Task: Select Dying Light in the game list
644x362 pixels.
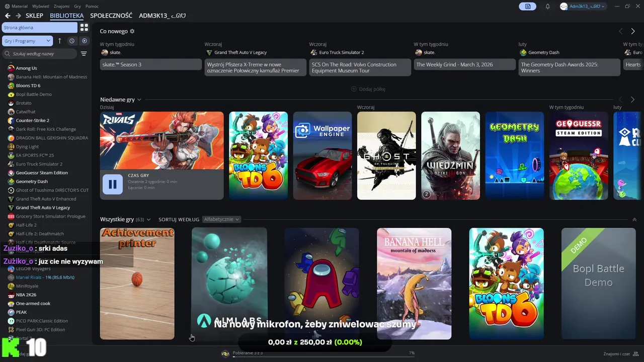Action: coord(27,147)
